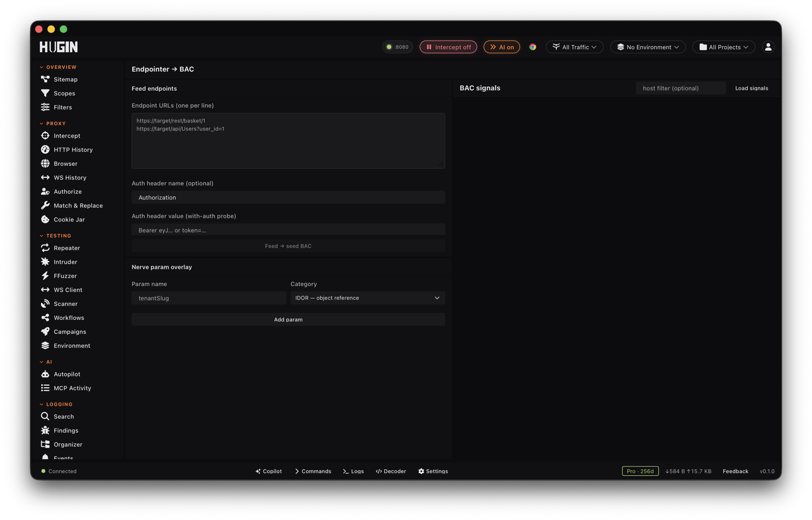Open the Decoder from the bottom bar

coord(391,471)
